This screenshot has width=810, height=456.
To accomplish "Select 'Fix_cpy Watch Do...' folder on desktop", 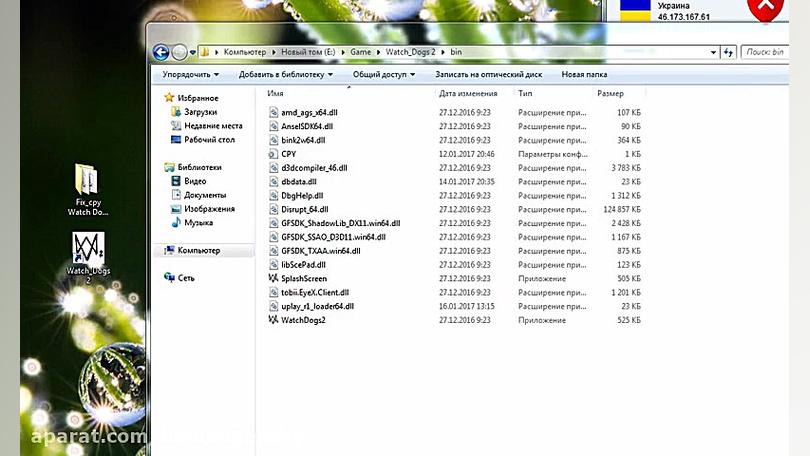I will 87,190.
